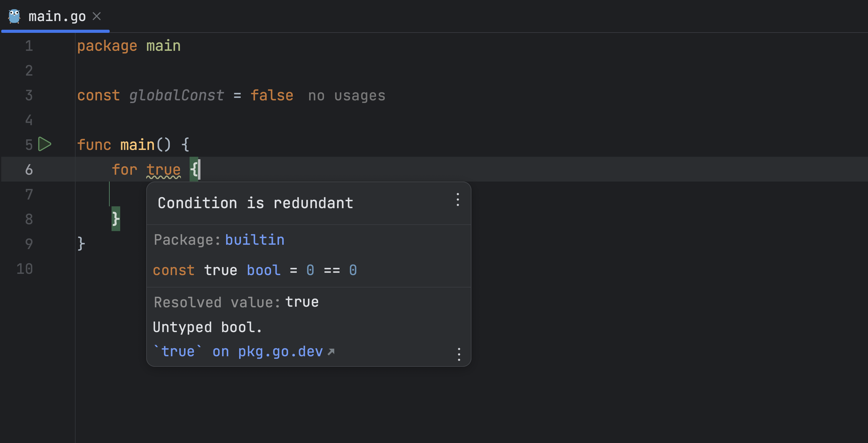
Task: Click the run gutter icon beside main()
Action: coord(45,144)
